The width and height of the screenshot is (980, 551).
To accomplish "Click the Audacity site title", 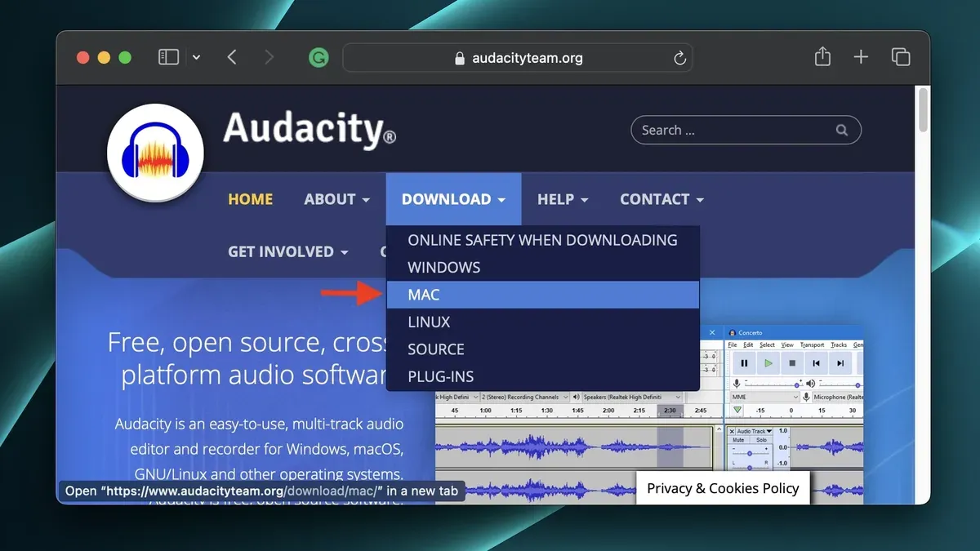I will pyautogui.click(x=310, y=129).
